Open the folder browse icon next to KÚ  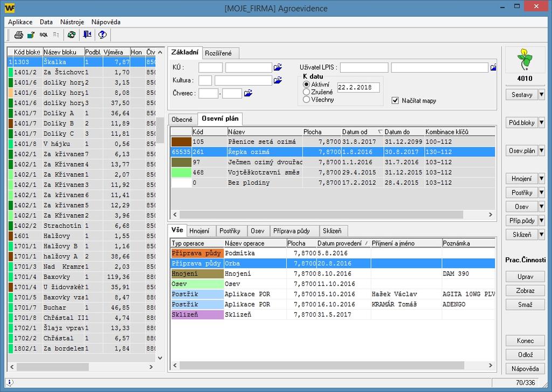pyautogui.click(x=278, y=67)
